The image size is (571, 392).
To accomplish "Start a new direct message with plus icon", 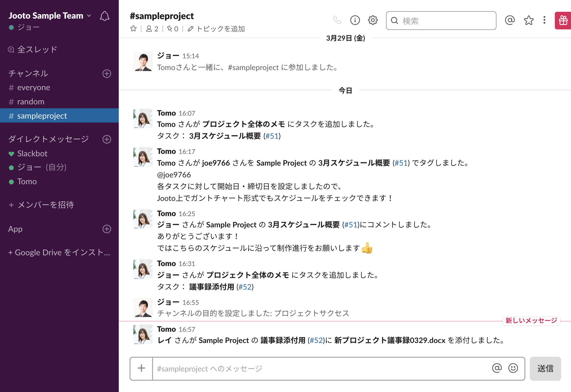I will pyautogui.click(x=107, y=139).
